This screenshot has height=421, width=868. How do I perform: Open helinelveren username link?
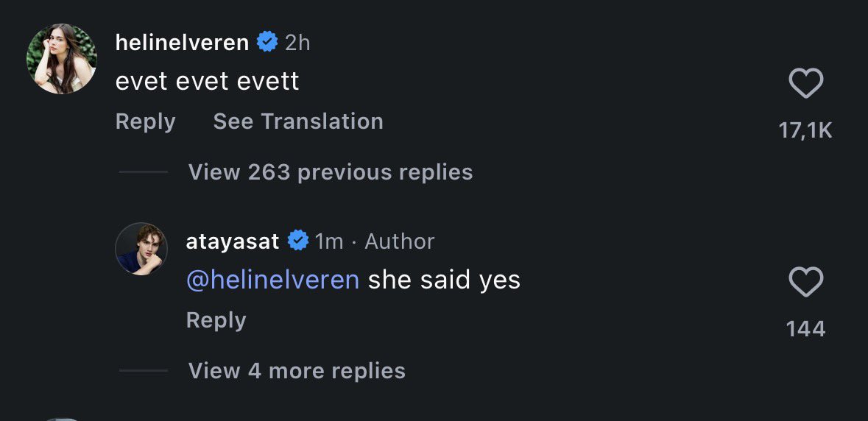click(x=182, y=43)
